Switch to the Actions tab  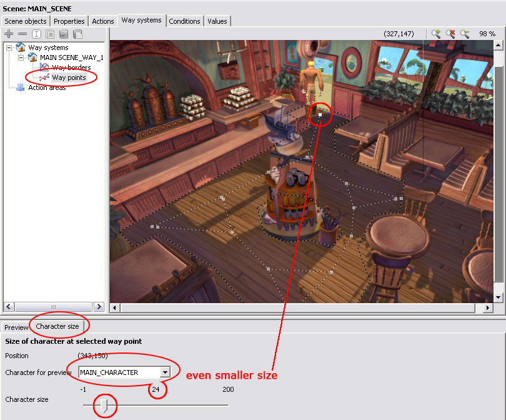[103, 21]
